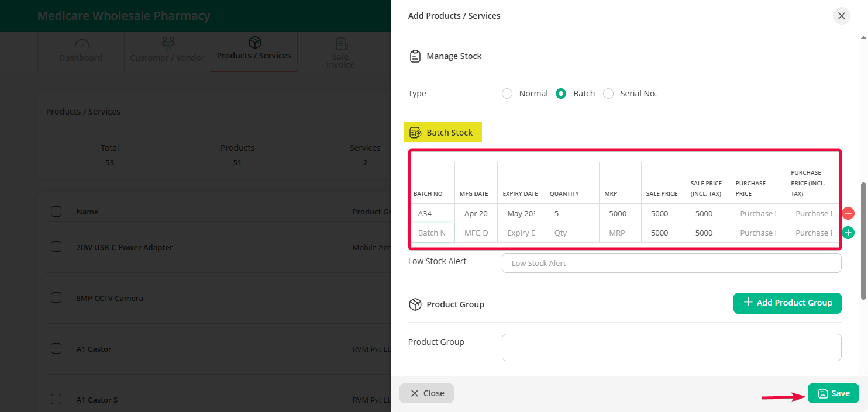Viewport: 868px width, 412px height.
Task: Click the Product Group box icon
Action: point(415,304)
